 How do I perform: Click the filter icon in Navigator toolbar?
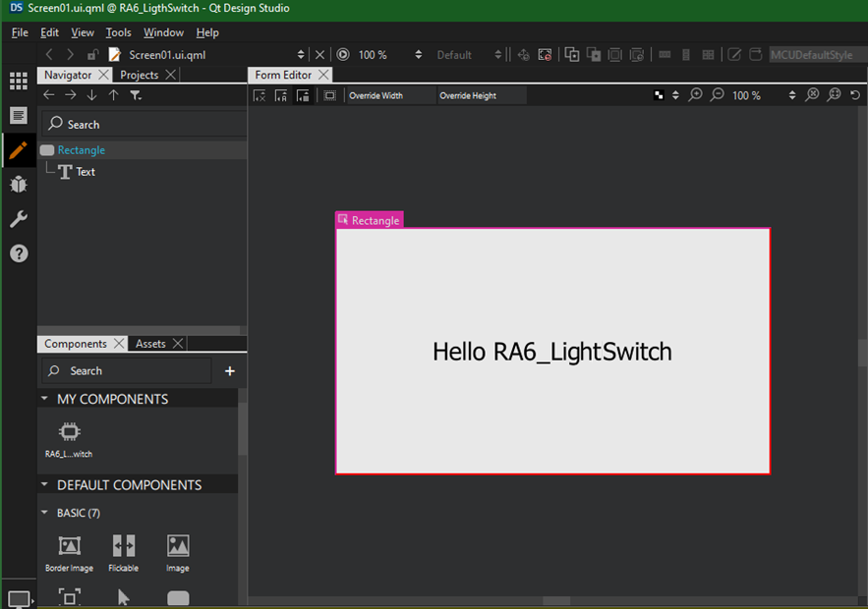[136, 95]
